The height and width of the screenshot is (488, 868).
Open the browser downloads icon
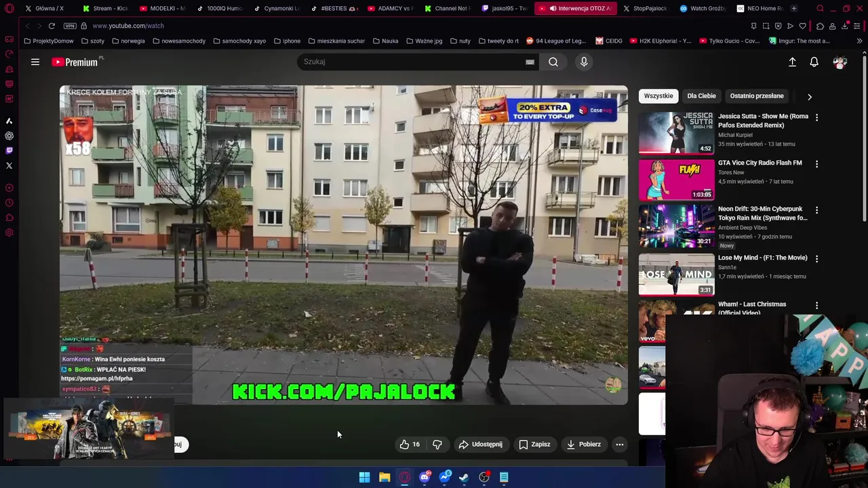pos(845,26)
